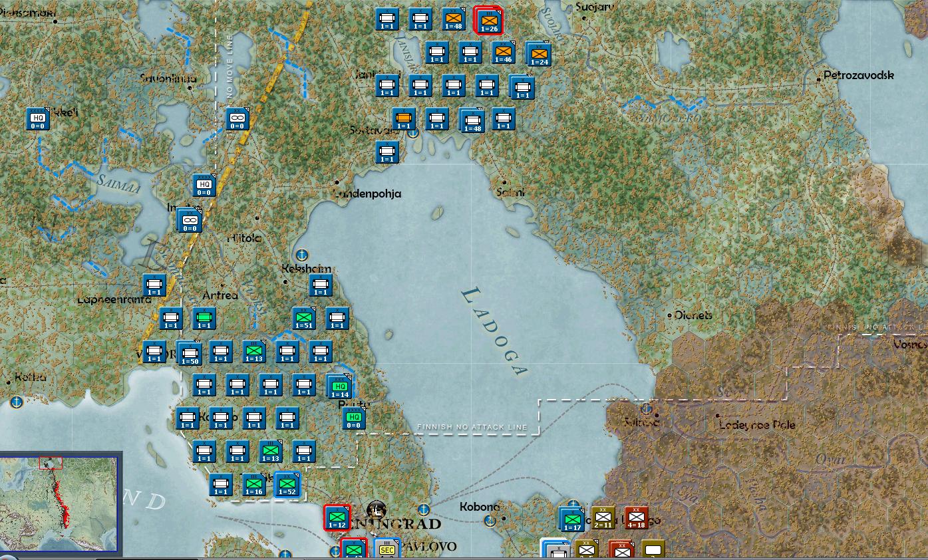The height and width of the screenshot is (560, 928).
Task: Click the Leningrad factory city icon
Action: coord(377,510)
